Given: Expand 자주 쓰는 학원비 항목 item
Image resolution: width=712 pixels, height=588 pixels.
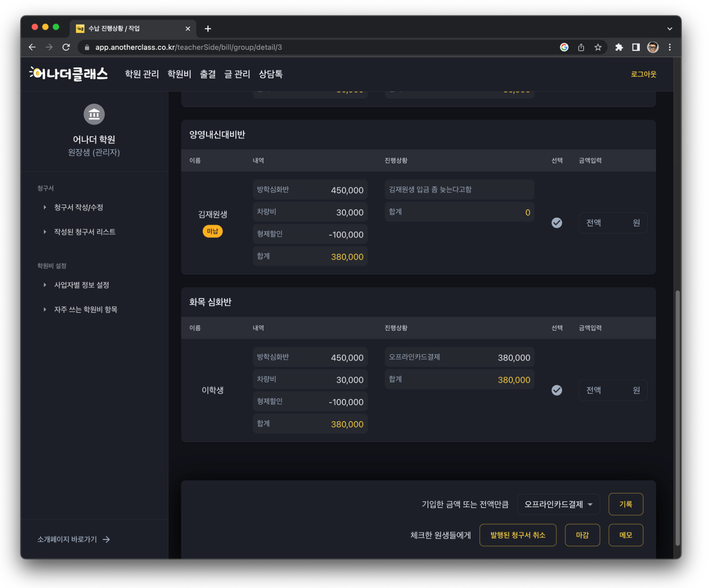Looking at the screenshot, I should pos(81,309).
